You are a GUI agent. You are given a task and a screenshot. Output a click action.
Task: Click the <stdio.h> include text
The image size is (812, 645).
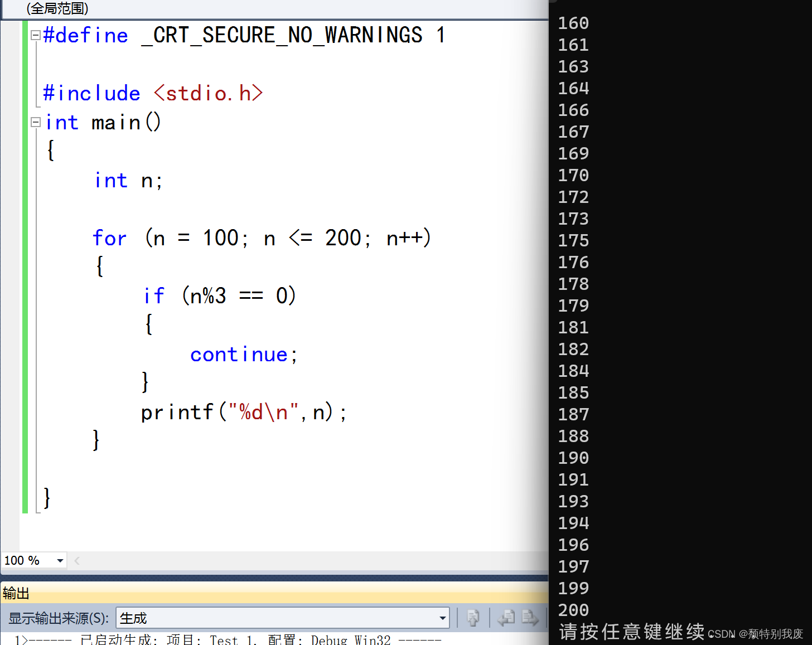(x=209, y=93)
